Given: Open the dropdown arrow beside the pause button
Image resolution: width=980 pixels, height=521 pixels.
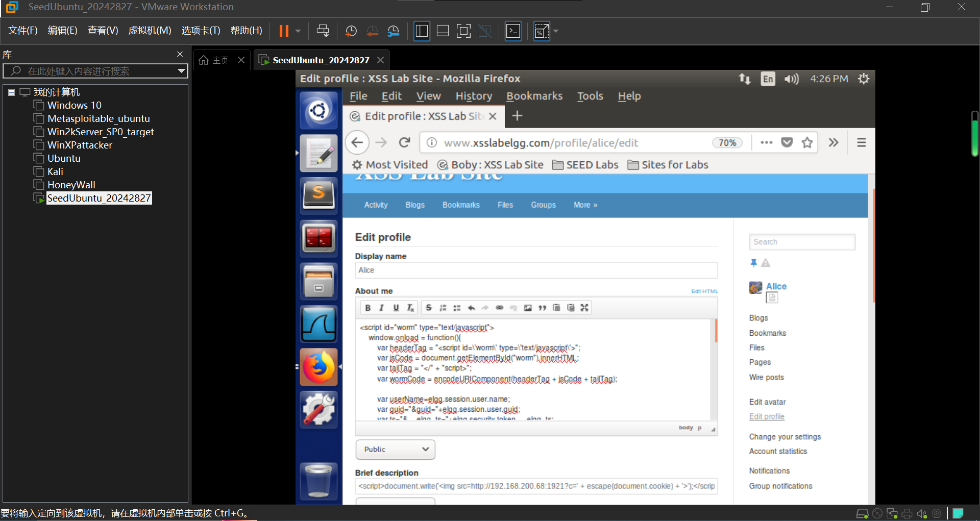Looking at the screenshot, I should point(298,31).
